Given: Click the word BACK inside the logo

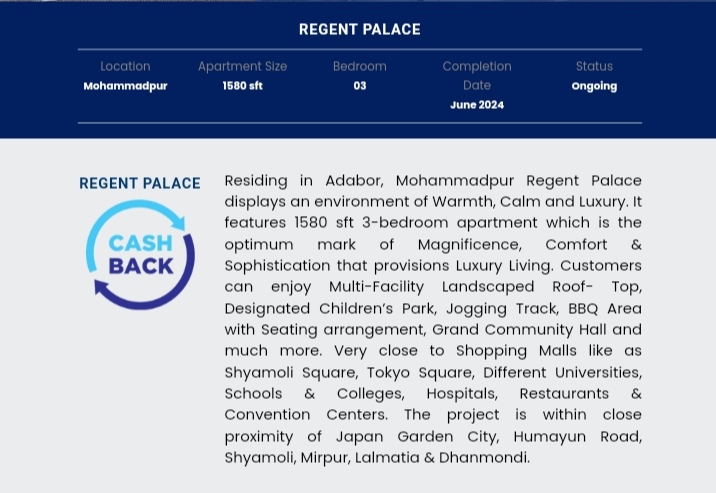Looking at the screenshot, I should click(141, 266).
